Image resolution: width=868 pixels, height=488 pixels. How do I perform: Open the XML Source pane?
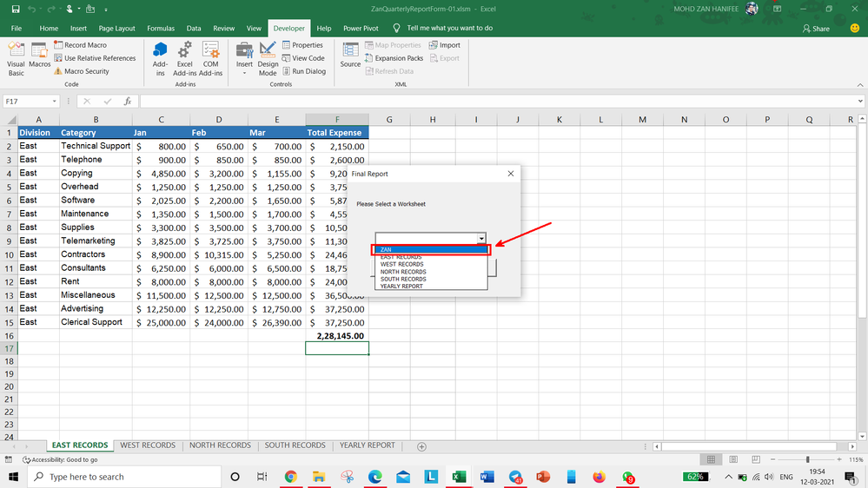(x=350, y=55)
